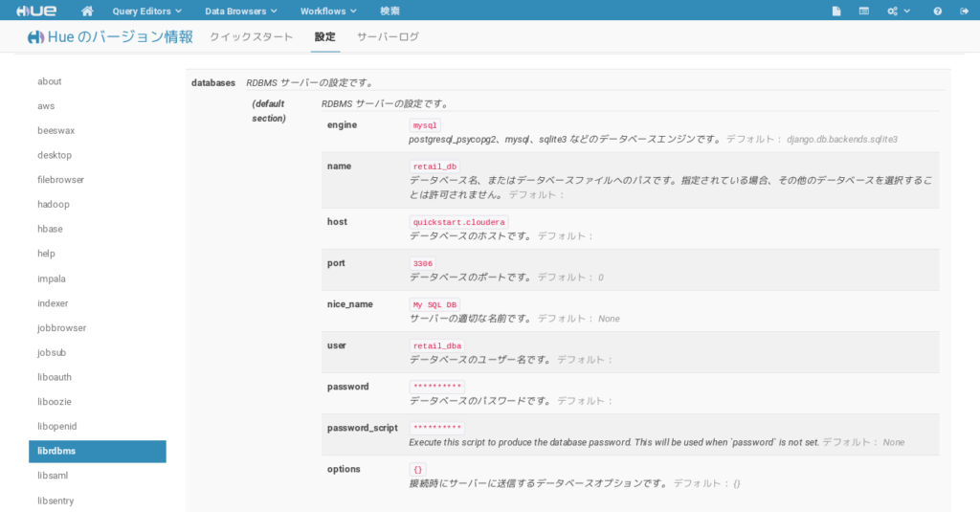Click the masked password_script value
This screenshot has height=512, width=980.
[436, 428]
